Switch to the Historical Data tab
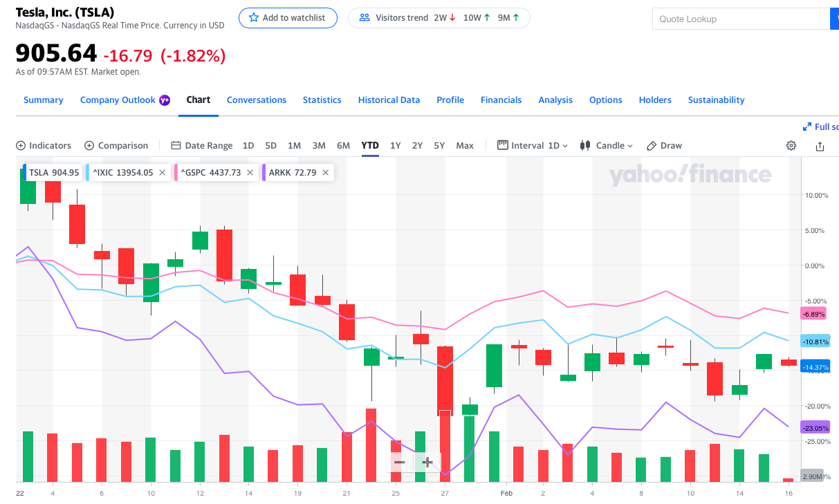This screenshot has width=839, height=504. pyautogui.click(x=389, y=100)
